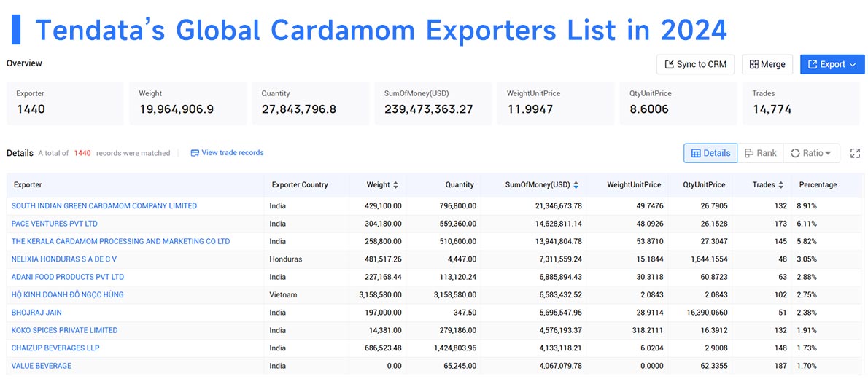Click the QtyUnitPrice column header
This screenshot has height=384, width=868.
click(704, 185)
